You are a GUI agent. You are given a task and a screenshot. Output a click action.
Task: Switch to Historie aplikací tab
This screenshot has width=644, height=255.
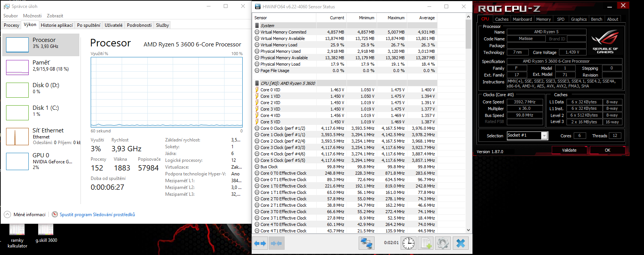[x=57, y=25]
